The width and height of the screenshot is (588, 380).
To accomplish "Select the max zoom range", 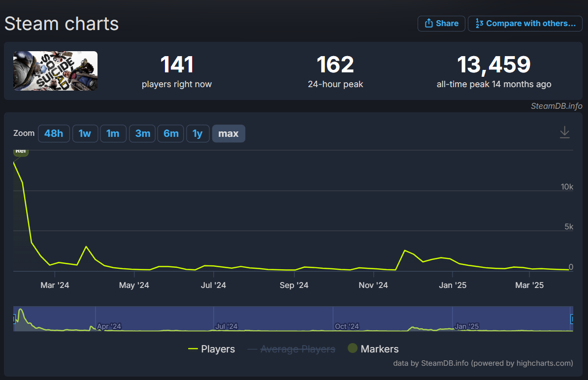I will (229, 133).
